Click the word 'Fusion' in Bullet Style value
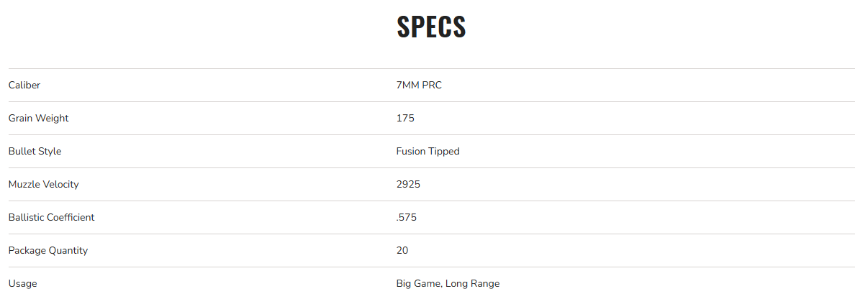This screenshot has height=299, width=868. click(x=411, y=151)
